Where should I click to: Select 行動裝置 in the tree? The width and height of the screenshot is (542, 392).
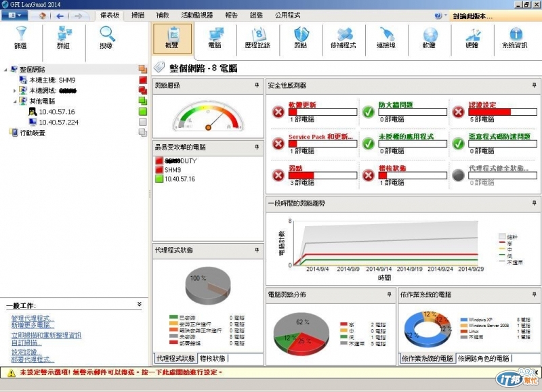pos(33,133)
